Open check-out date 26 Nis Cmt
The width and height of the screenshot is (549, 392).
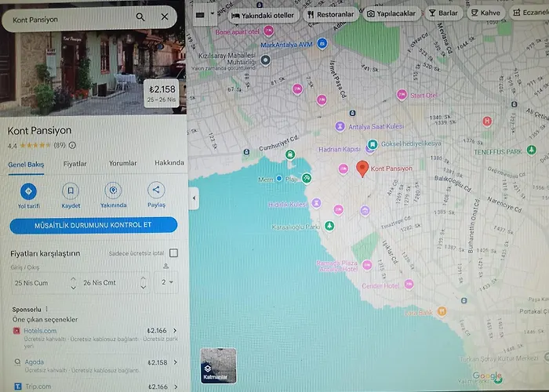click(x=100, y=282)
